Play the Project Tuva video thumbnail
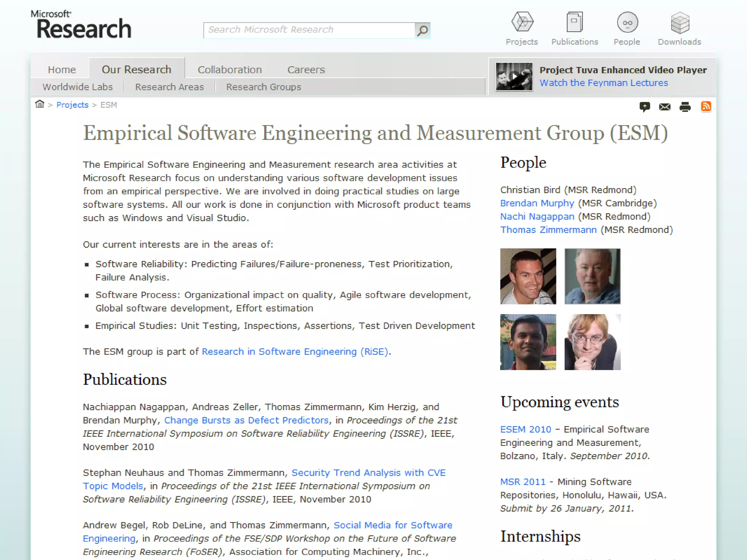This screenshot has width=747, height=560. coord(514,77)
